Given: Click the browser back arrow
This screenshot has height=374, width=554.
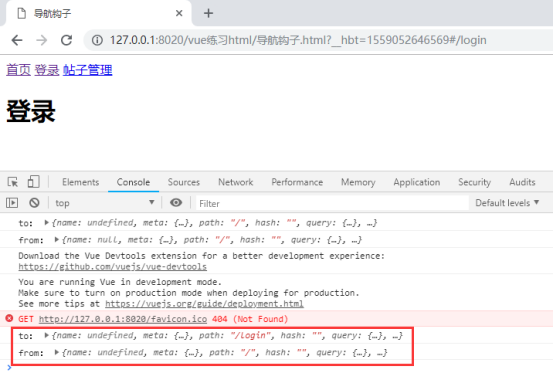Looking at the screenshot, I should (17, 40).
